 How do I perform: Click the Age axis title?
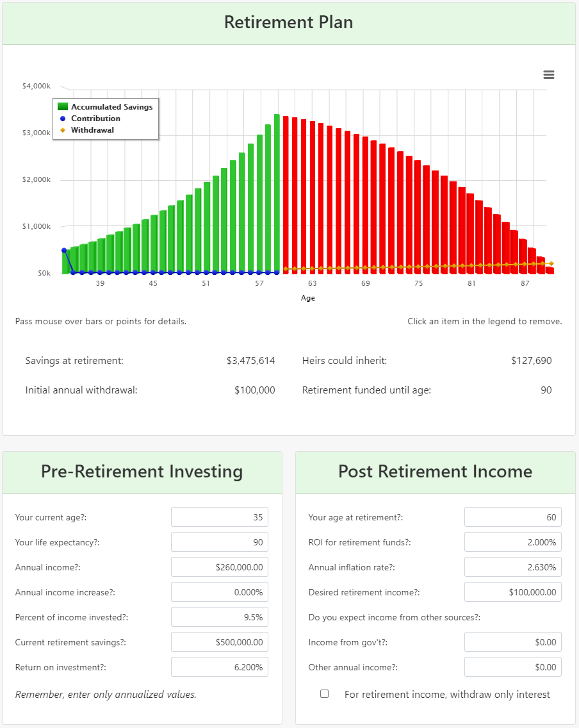[308, 298]
